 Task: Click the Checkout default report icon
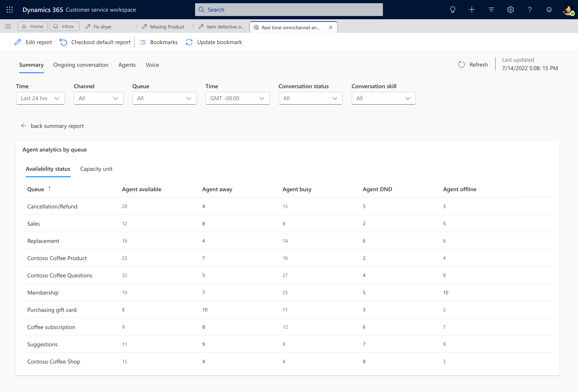coord(63,42)
